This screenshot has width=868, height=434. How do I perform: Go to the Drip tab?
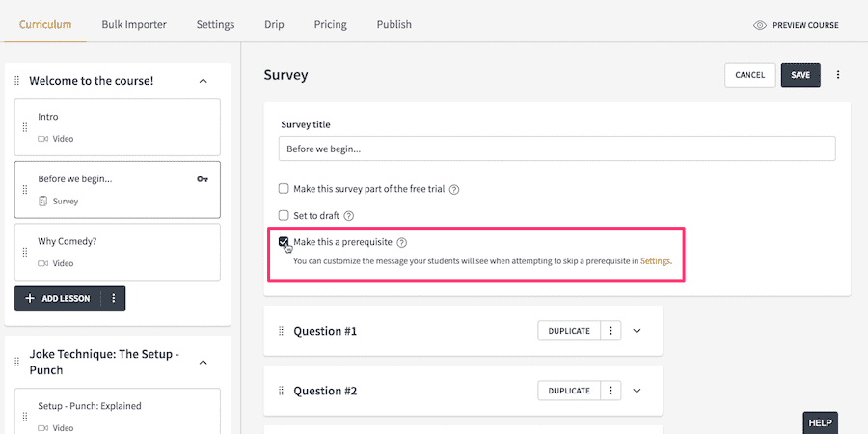pos(274,24)
